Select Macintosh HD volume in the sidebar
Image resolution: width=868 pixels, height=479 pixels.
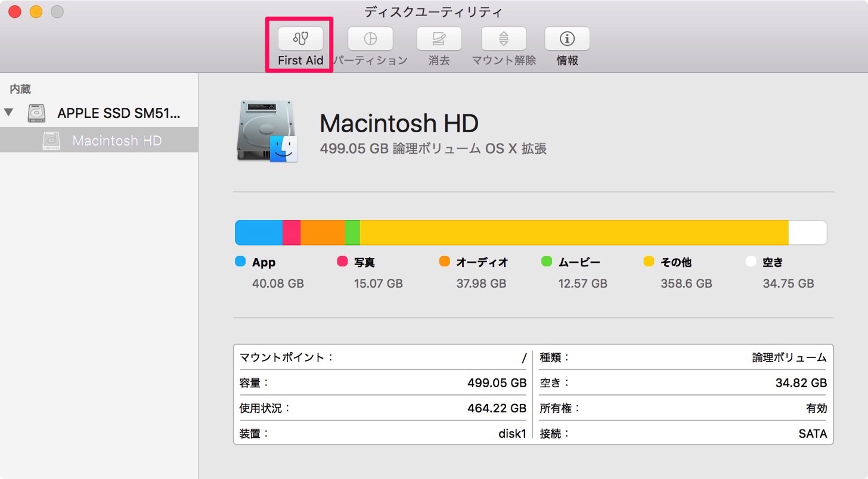click(x=99, y=141)
